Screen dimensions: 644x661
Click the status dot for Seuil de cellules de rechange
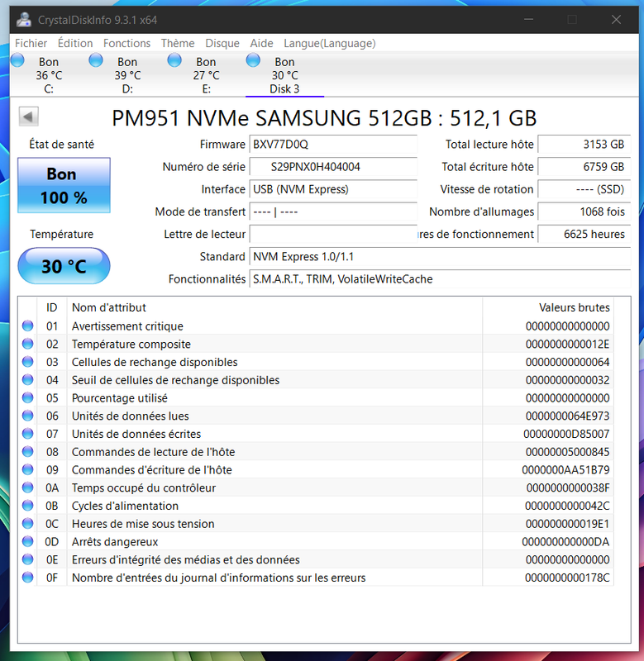(28, 380)
